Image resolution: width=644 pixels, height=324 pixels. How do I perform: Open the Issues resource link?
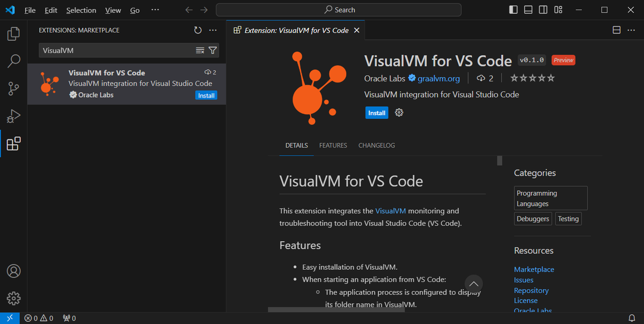[524, 280]
